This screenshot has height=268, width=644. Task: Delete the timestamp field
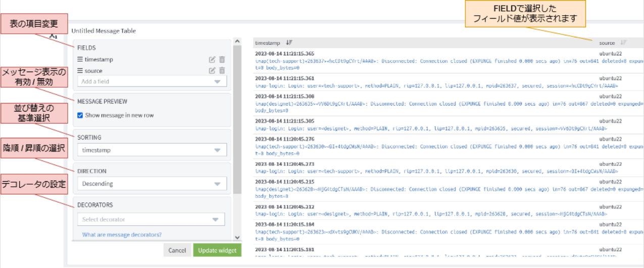pos(222,60)
